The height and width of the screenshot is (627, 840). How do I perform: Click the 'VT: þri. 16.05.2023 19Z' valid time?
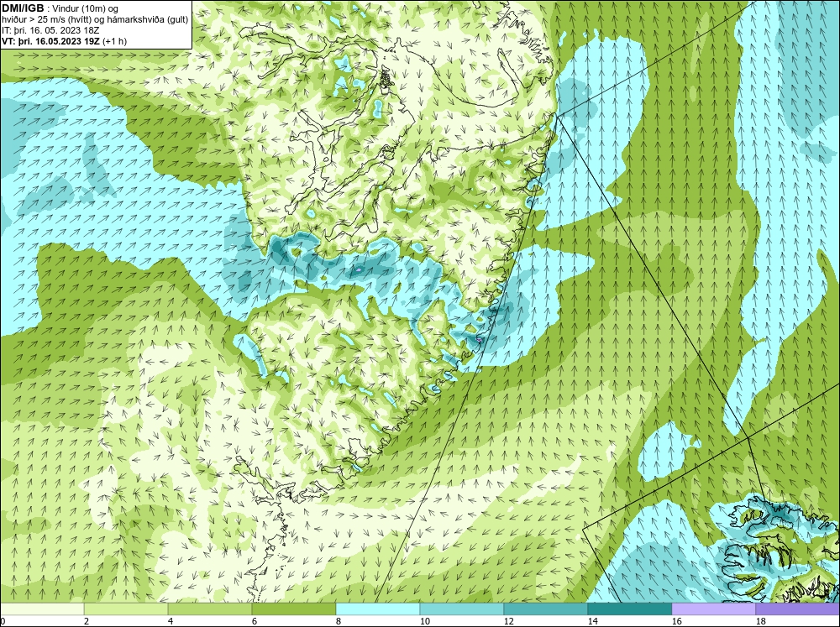[x=51, y=40]
